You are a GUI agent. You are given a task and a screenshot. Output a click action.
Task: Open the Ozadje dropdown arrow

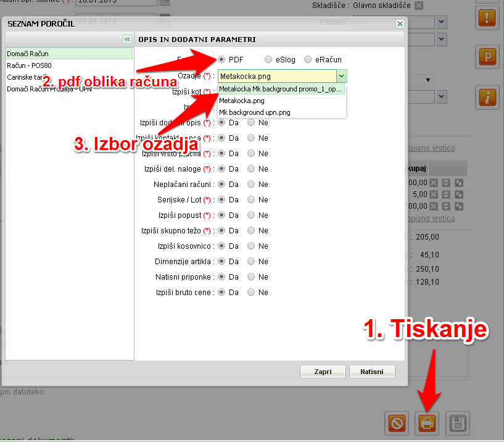(342, 77)
